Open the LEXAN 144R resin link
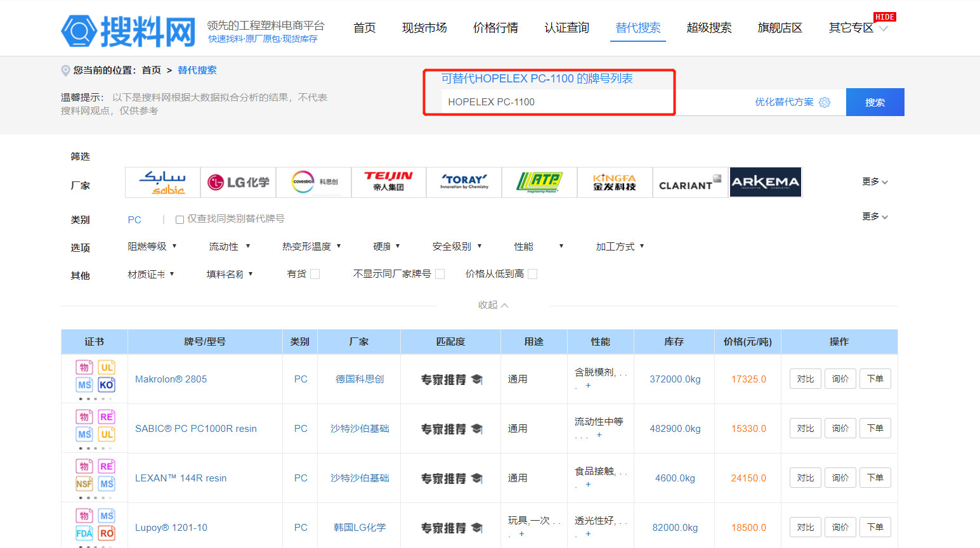This screenshot has height=548, width=980. pos(181,478)
